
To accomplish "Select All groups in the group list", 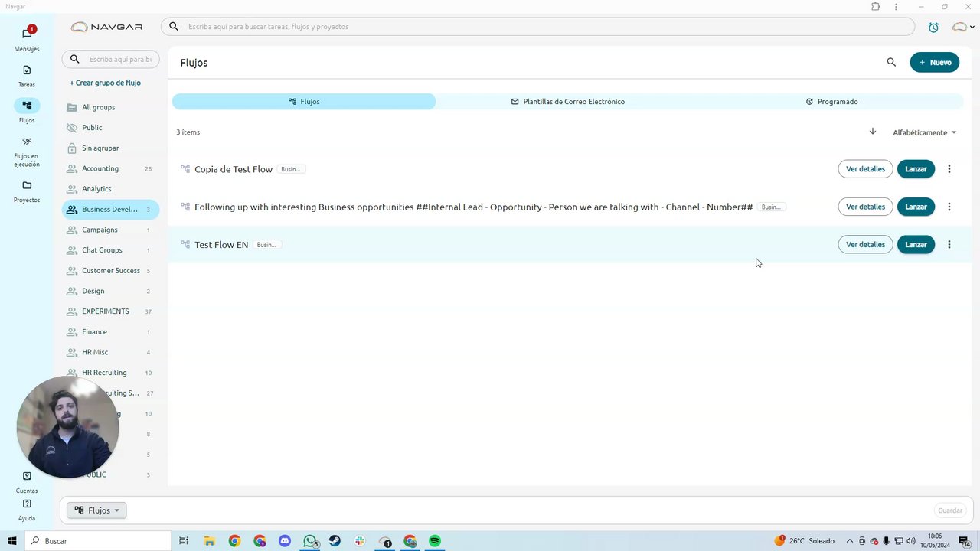I will click(110, 107).
